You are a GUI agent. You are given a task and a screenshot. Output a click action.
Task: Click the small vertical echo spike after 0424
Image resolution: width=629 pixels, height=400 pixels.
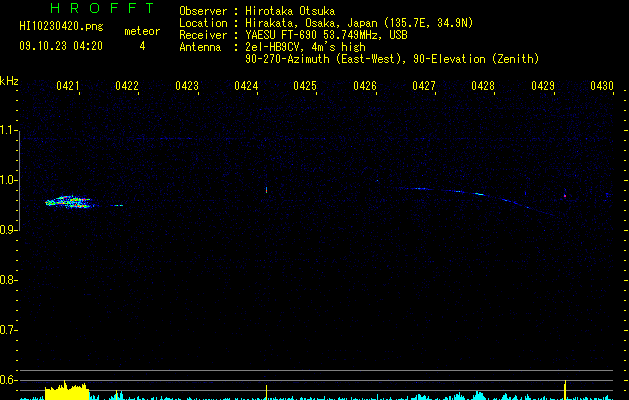266,190
